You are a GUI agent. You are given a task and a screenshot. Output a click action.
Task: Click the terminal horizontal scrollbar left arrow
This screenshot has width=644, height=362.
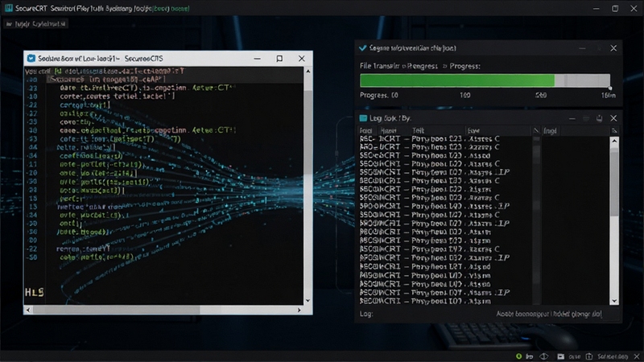click(28, 310)
